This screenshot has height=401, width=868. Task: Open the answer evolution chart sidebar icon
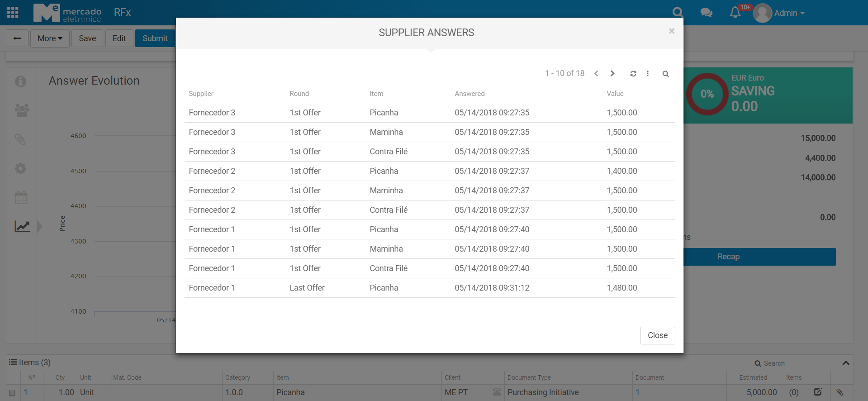coord(22,226)
